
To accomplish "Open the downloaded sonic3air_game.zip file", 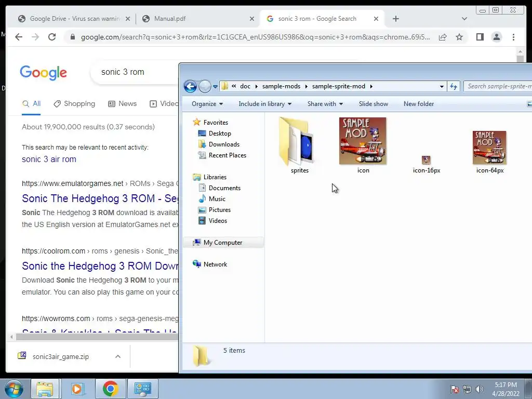I will tap(60, 356).
